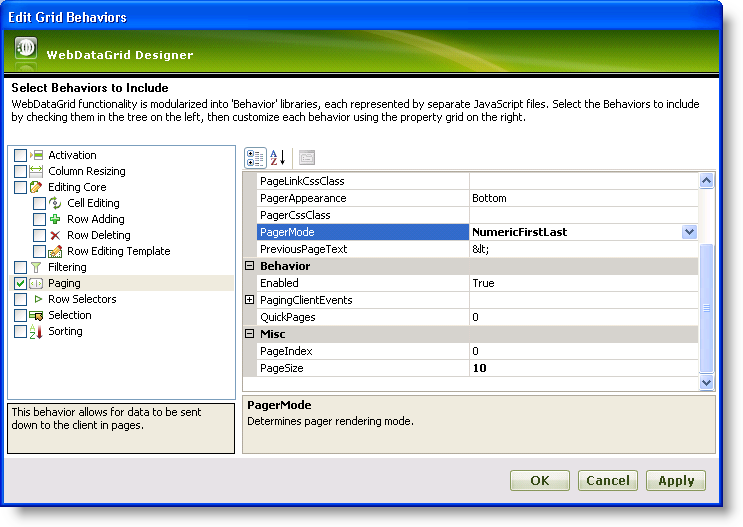Viewport: 743px width, 527px height.
Task: Select the Sorting tree item label
Action: click(x=65, y=331)
